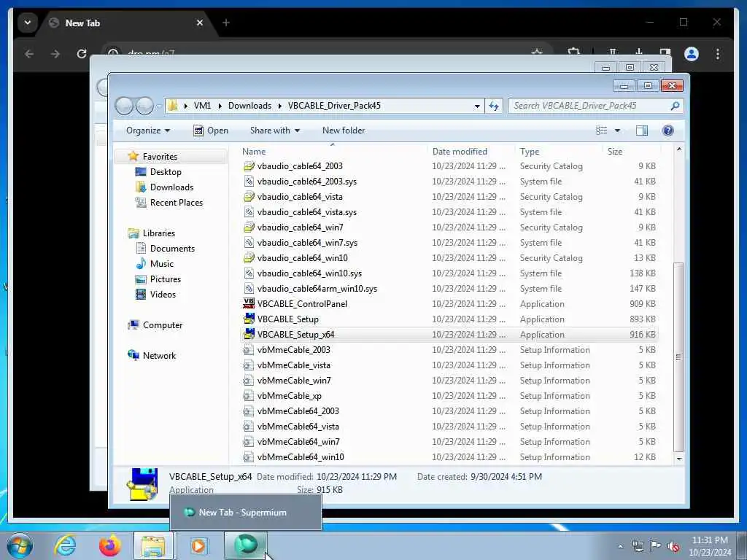Click the vbMmeCable_xp setup information icon
This screenshot has width=747, height=560.
tap(249, 395)
